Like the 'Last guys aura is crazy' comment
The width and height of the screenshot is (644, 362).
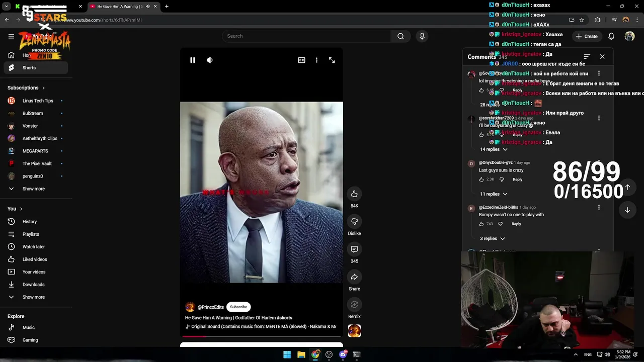point(481,179)
